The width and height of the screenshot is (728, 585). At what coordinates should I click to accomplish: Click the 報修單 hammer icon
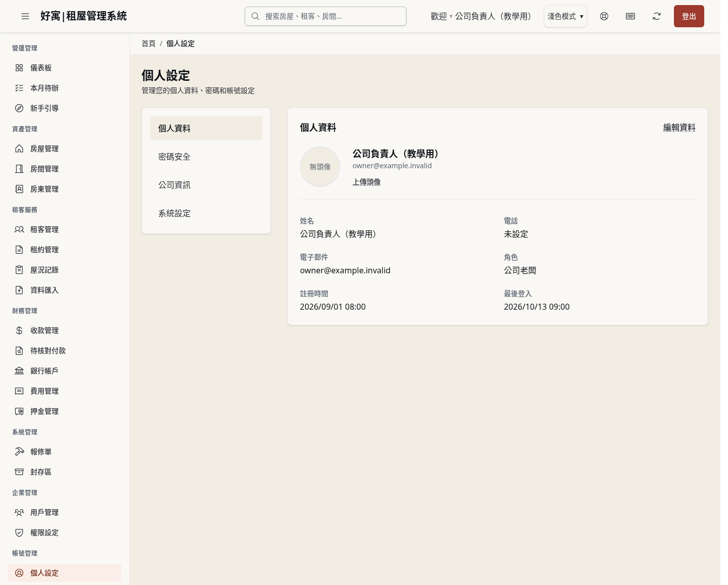point(19,452)
